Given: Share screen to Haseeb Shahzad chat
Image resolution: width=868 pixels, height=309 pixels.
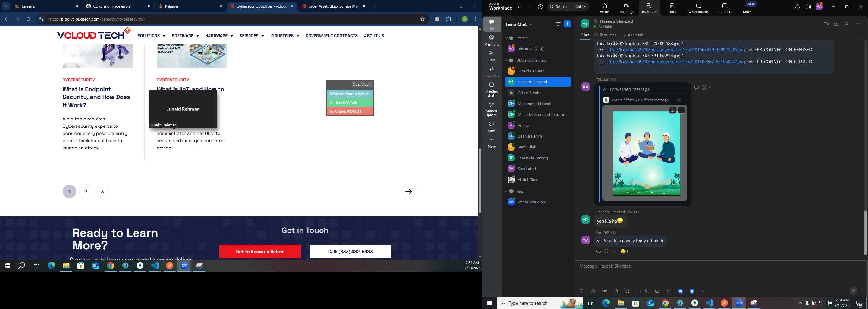Looking at the screenshot, I should pos(836,24).
